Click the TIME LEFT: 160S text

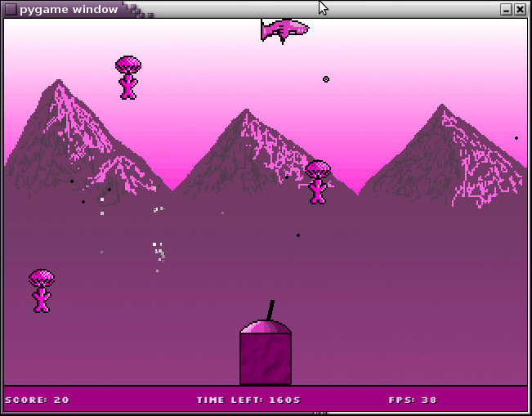pos(248,400)
